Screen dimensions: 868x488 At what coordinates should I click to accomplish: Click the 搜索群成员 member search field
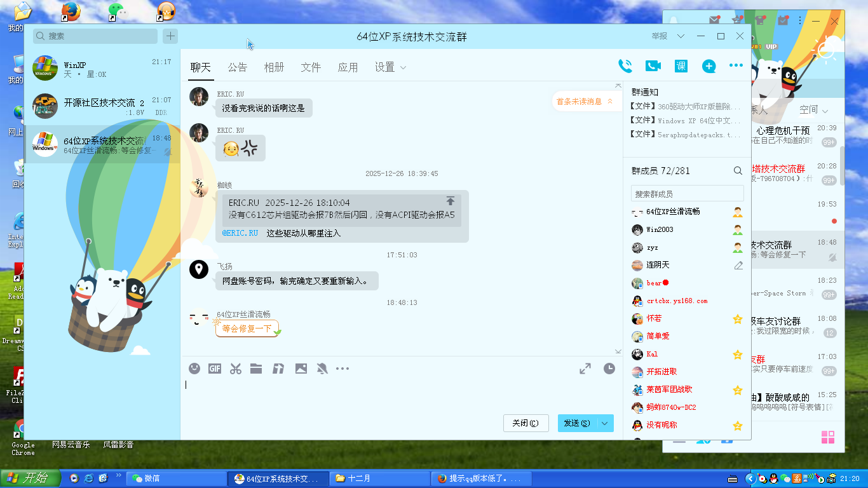686,194
